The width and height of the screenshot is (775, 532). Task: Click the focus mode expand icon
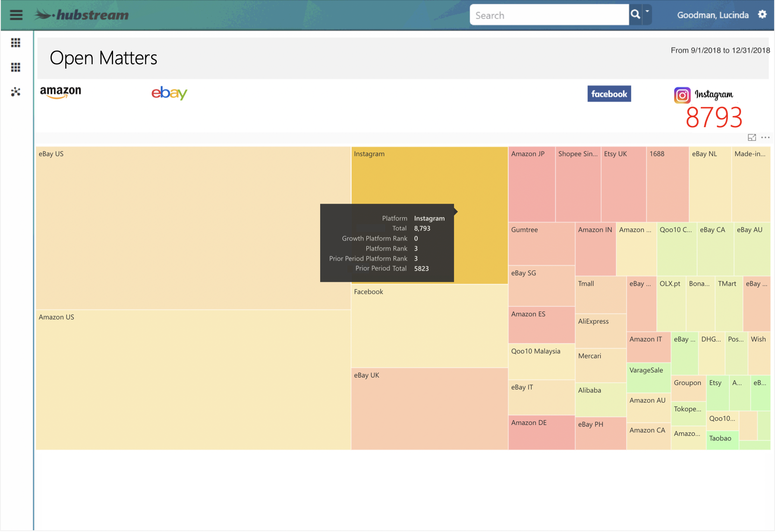pos(752,138)
